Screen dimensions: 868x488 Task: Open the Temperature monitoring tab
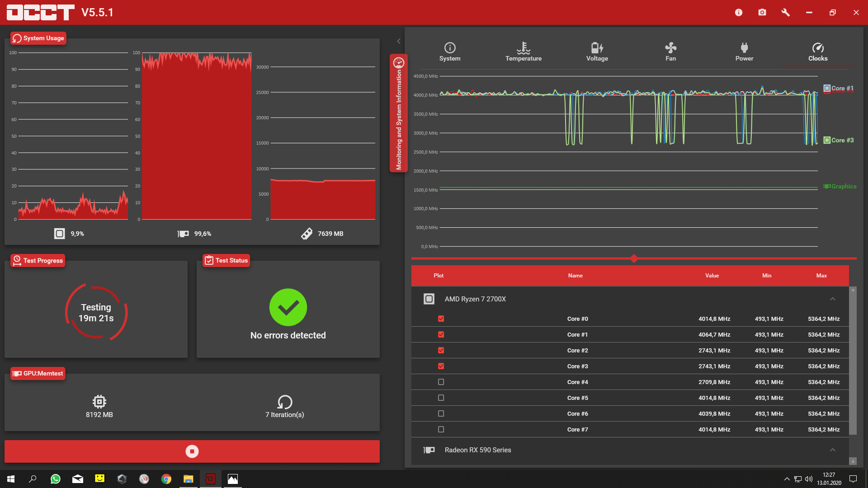pyautogui.click(x=523, y=52)
